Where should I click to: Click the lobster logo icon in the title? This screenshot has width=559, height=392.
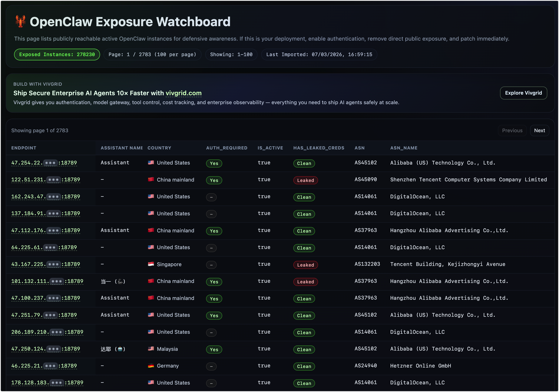(x=20, y=21)
